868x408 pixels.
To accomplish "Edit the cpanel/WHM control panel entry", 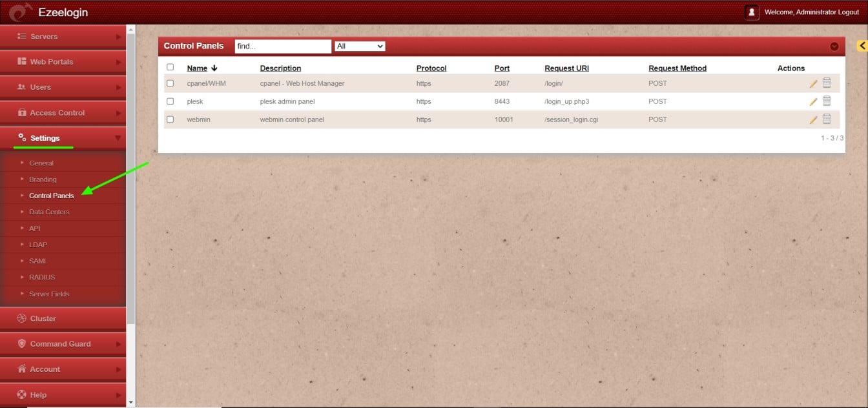I will pos(813,83).
